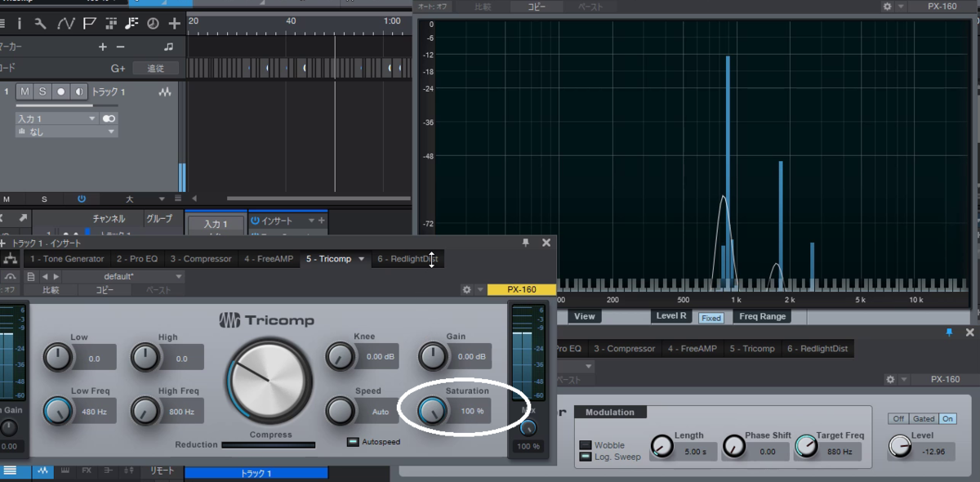Arm Track 1 for recording

pyautogui.click(x=60, y=92)
